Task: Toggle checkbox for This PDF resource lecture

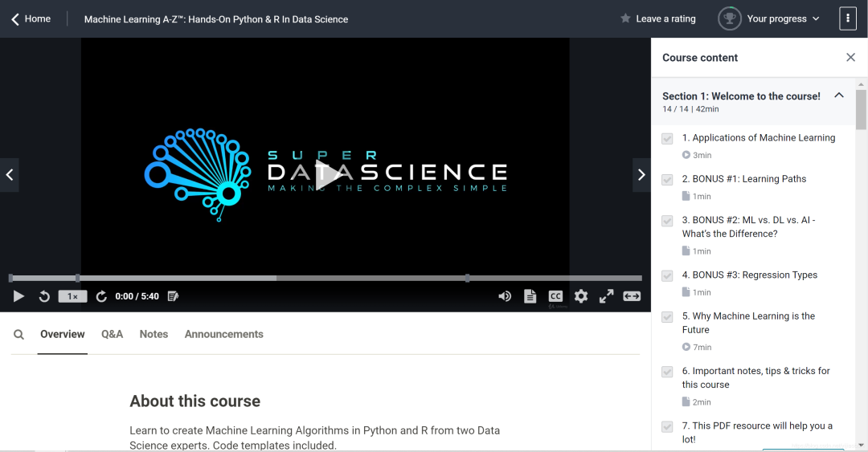Action: 667,426
